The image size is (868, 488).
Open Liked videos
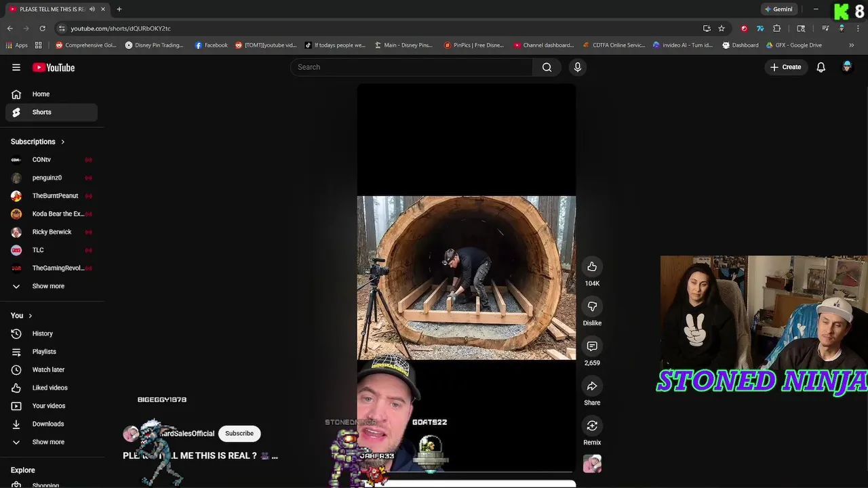52,388
